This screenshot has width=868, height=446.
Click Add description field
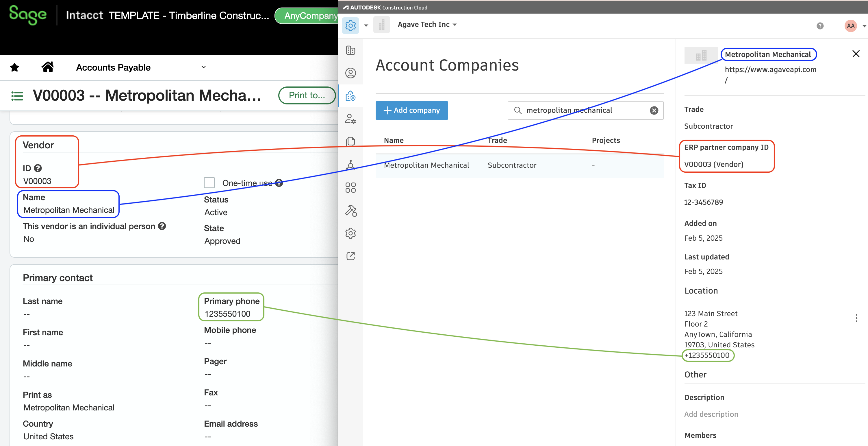pos(711,414)
